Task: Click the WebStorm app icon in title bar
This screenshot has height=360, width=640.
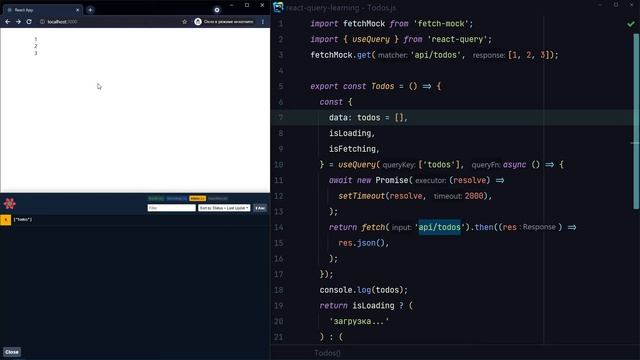Action: tap(278, 7)
